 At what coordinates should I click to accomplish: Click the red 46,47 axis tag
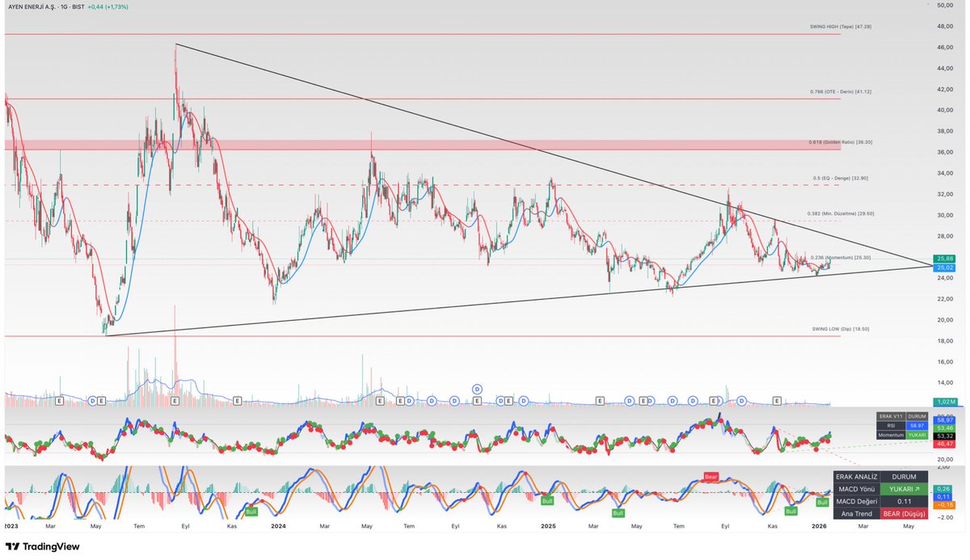coord(944,444)
